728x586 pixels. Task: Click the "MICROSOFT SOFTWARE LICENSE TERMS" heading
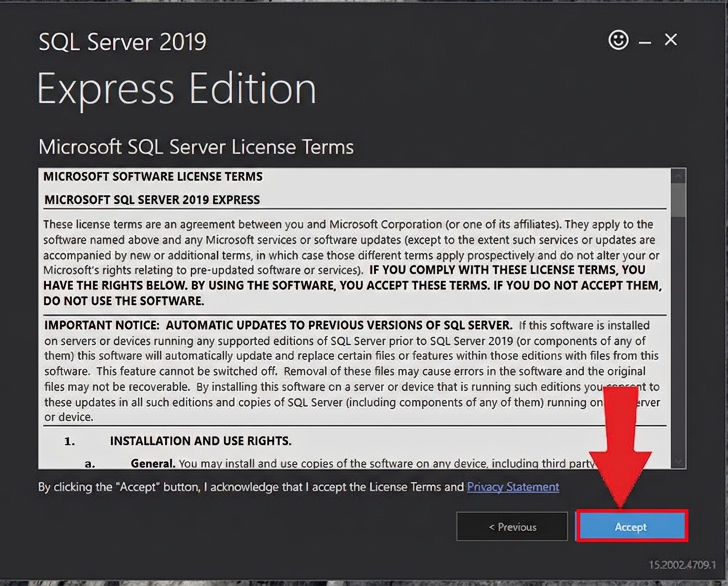153,177
